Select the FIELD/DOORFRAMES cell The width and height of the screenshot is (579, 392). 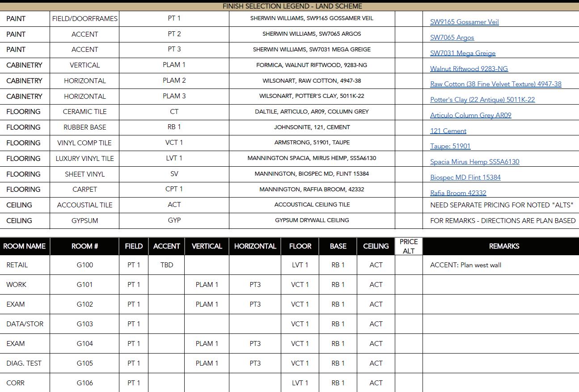[85, 19]
